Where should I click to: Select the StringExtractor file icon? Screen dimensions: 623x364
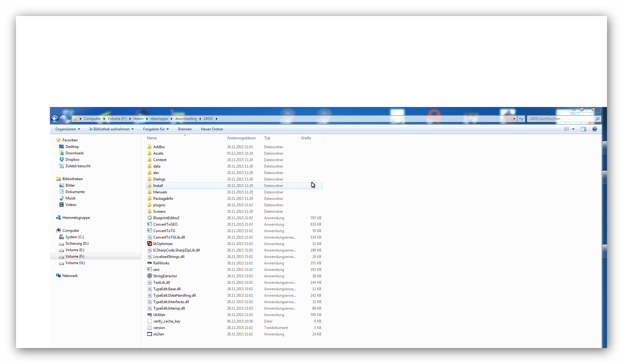point(150,276)
